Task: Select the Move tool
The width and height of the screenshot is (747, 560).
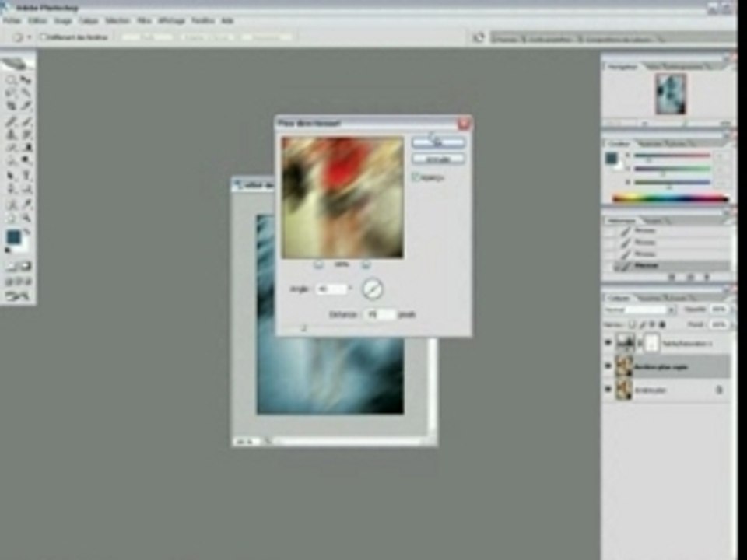Action: (26, 80)
